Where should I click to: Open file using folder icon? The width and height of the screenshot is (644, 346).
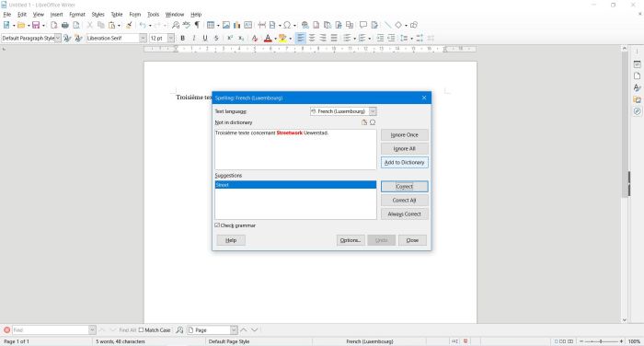click(21, 25)
